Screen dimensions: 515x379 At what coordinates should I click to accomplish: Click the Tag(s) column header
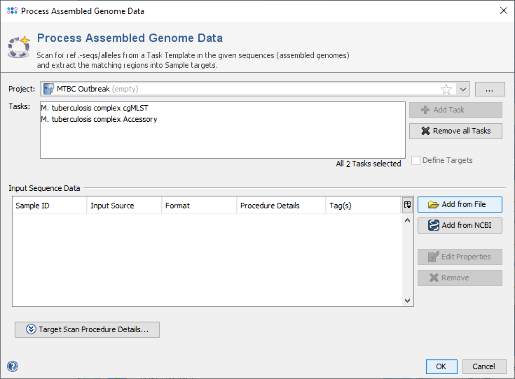pyautogui.click(x=363, y=206)
